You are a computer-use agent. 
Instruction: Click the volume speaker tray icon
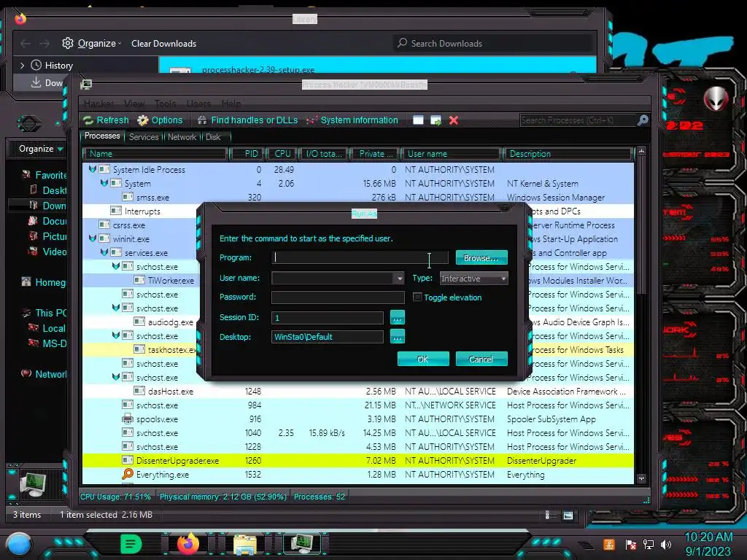(666, 544)
